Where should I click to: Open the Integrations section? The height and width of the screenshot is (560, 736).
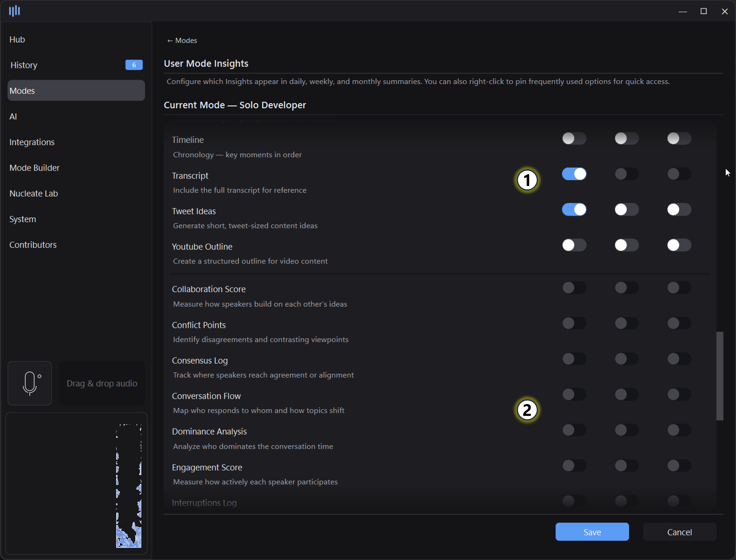pos(32,142)
